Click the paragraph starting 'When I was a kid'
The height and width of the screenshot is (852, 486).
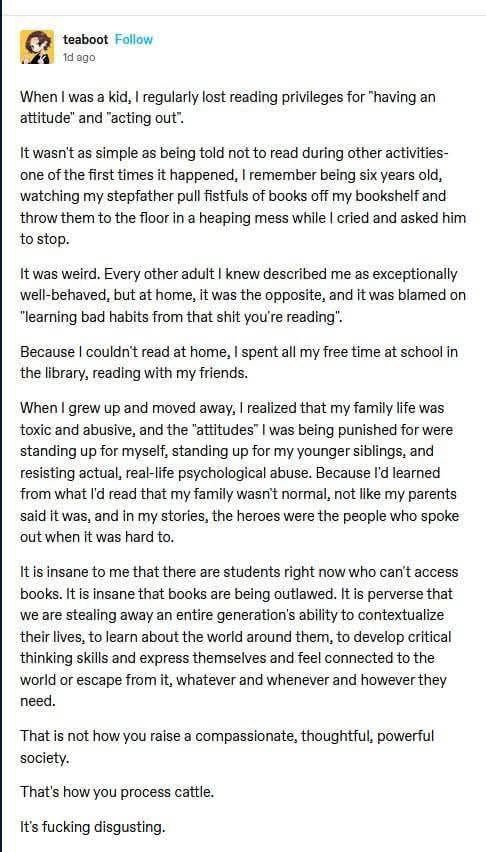point(228,108)
